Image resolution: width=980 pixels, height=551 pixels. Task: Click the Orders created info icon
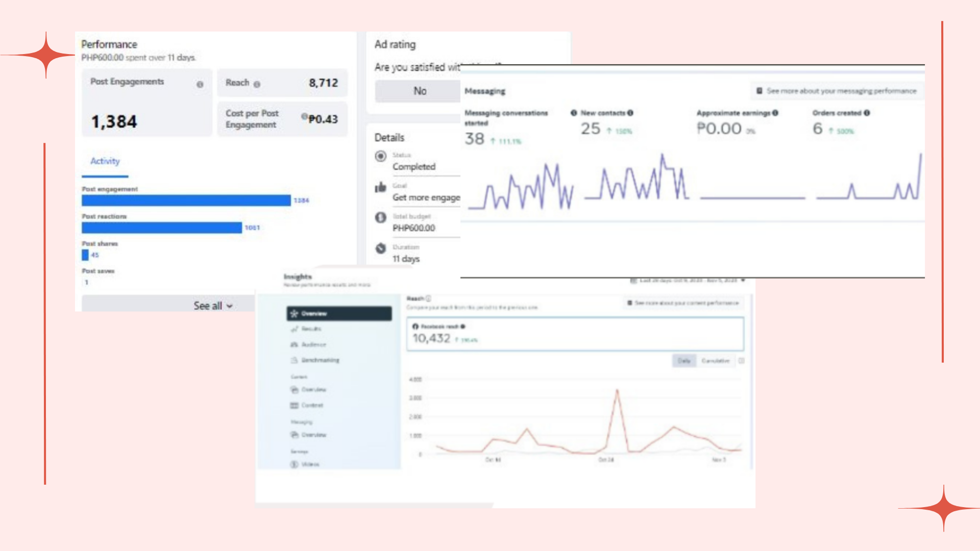click(867, 113)
